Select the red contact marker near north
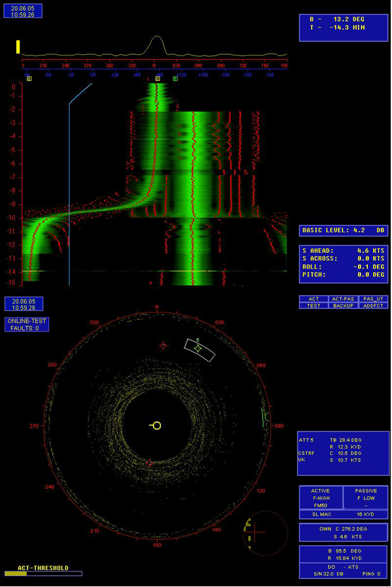 (x=163, y=345)
